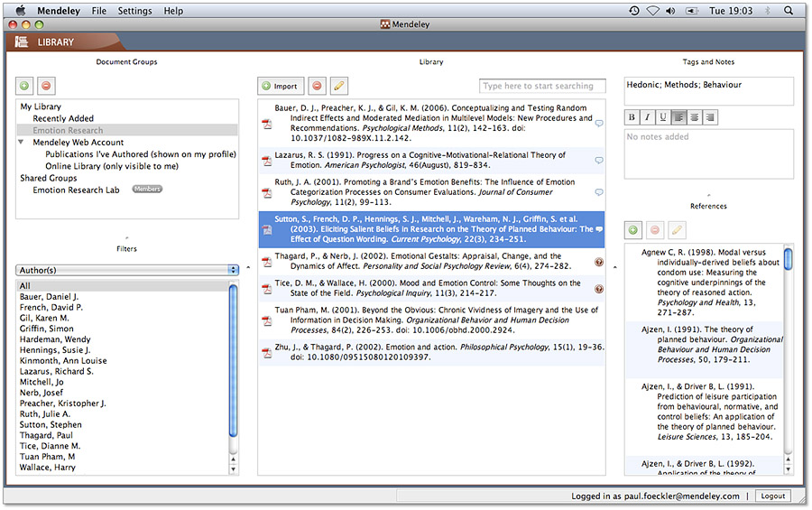Open the Settings menu
Viewport: 812px width, 510px height.
click(134, 11)
